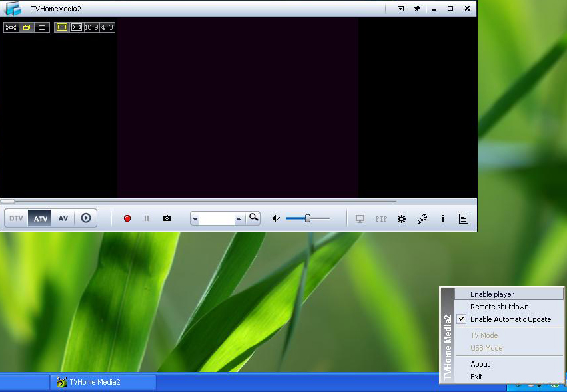Take a snapshot with the camera icon

pyautogui.click(x=167, y=218)
